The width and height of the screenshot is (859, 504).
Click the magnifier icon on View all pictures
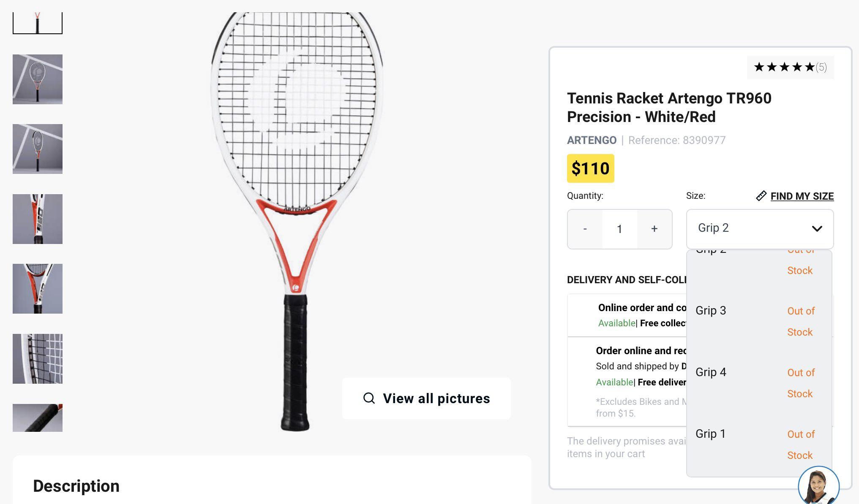[x=369, y=398]
